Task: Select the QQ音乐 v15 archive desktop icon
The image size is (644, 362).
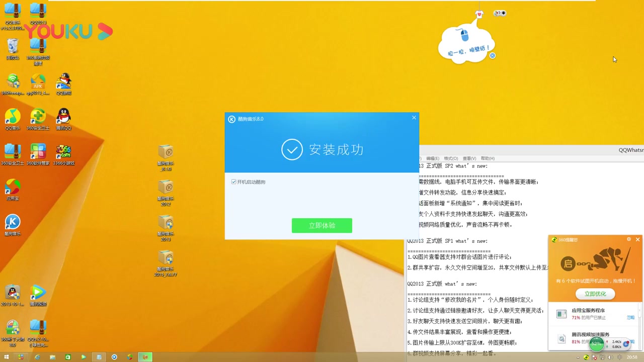Action: [x=13, y=15]
